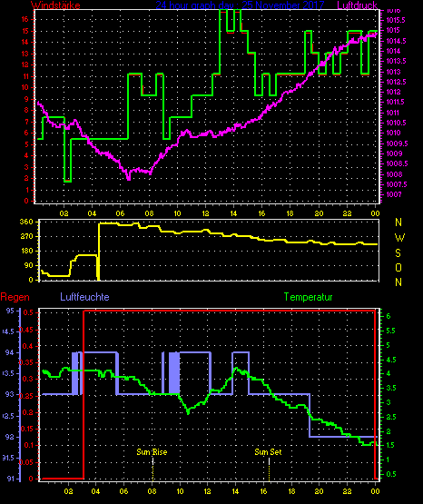Select the 1015.5 value on pressure axis
This screenshot has width=423, height=504.
tap(396, 20)
